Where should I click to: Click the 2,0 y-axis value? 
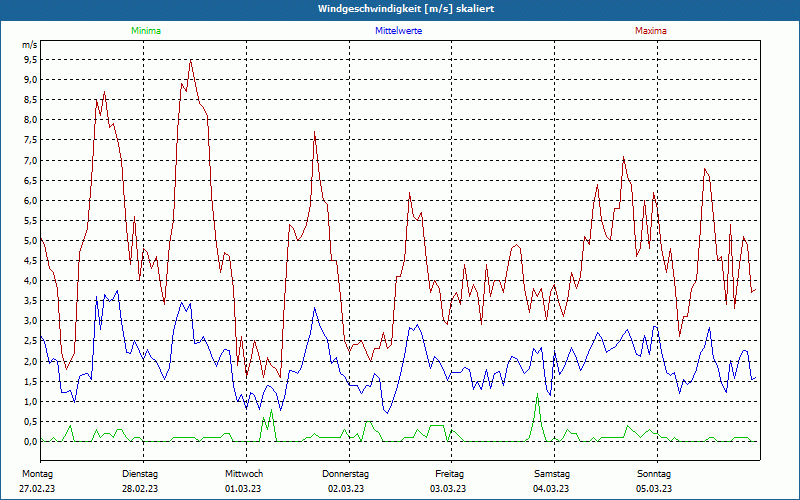click(31, 362)
